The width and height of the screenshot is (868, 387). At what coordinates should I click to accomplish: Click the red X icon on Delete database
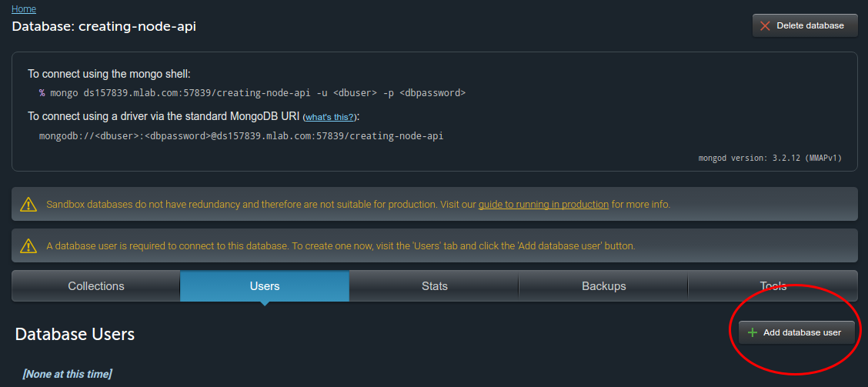coord(765,25)
